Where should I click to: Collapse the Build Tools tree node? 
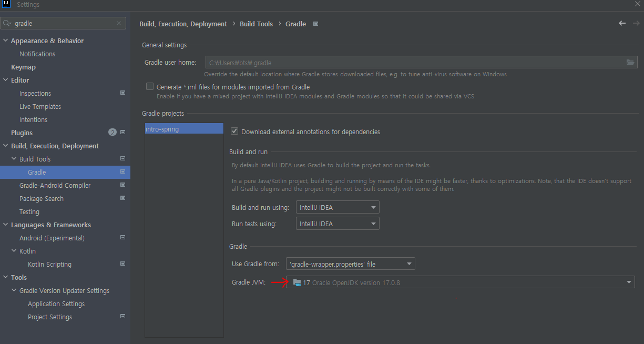14,159
